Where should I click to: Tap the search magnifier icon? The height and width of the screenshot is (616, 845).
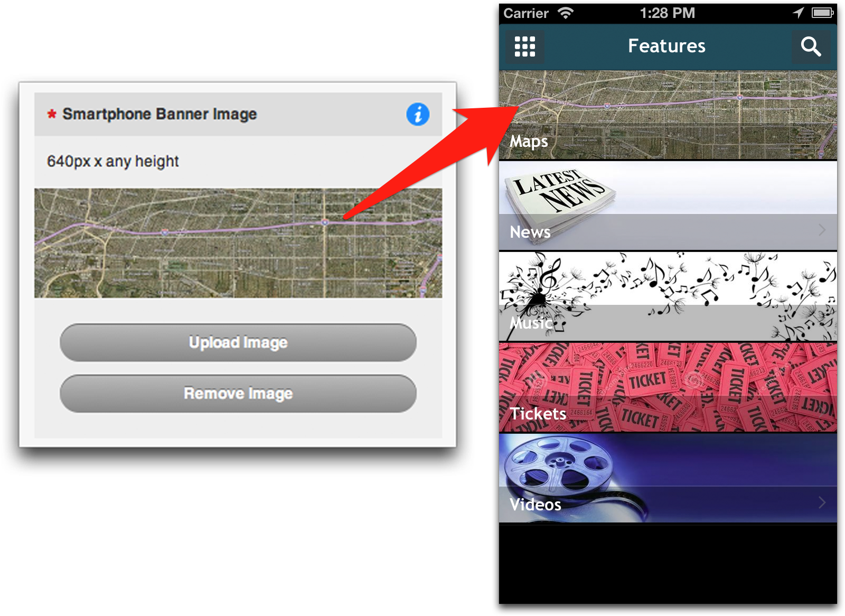coord(810,46)
